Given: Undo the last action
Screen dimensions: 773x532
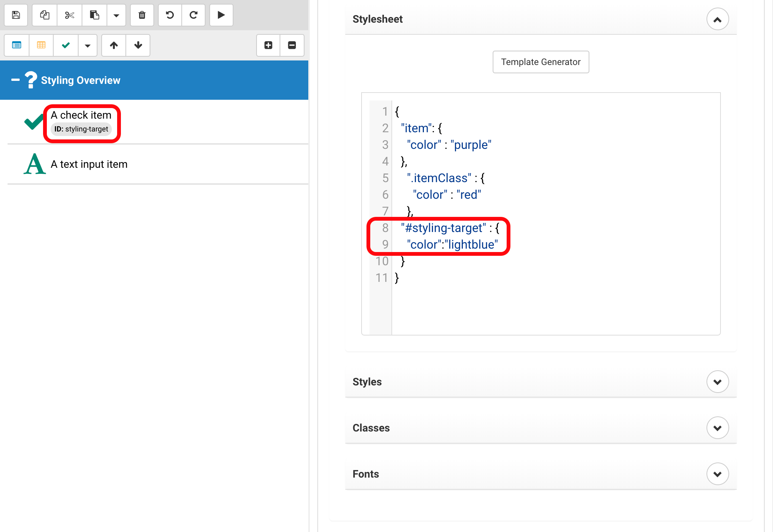Looking at the screenshot, I should pyautogui.click(x=170, y=15).
